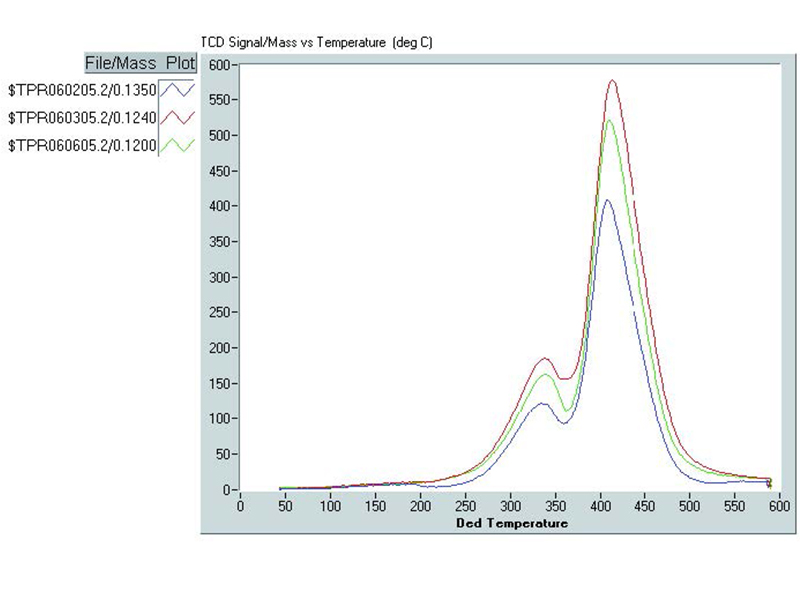The width and height of the screenshot is (800, 600).
Task: Click the Bed Temperature x-axis label
Action: (x=512, y=523)
